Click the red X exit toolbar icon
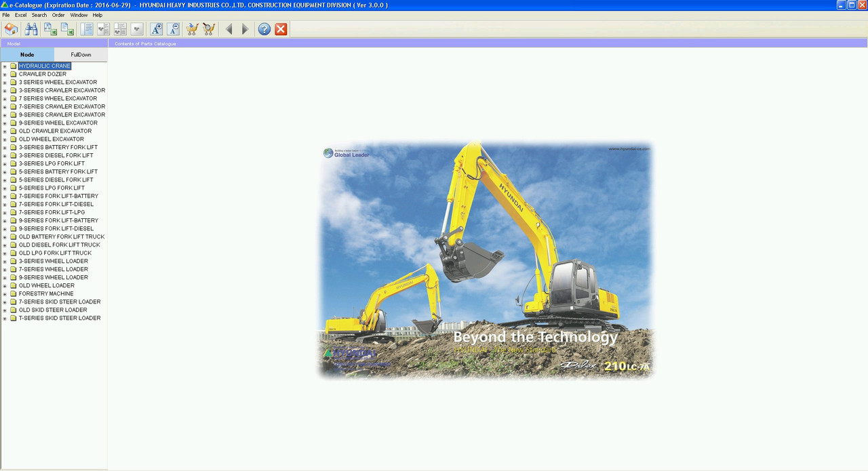868x471 pixels. tap(281, 29)
